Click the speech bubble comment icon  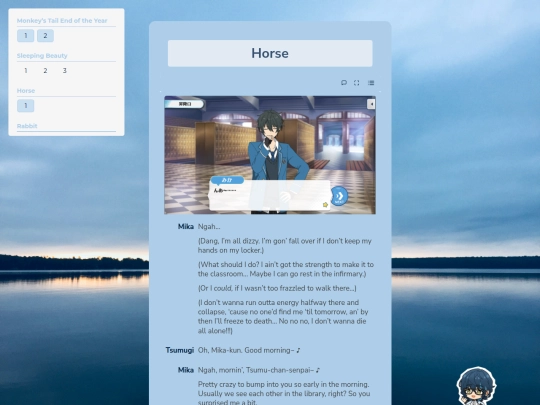(x=344, y=83)
